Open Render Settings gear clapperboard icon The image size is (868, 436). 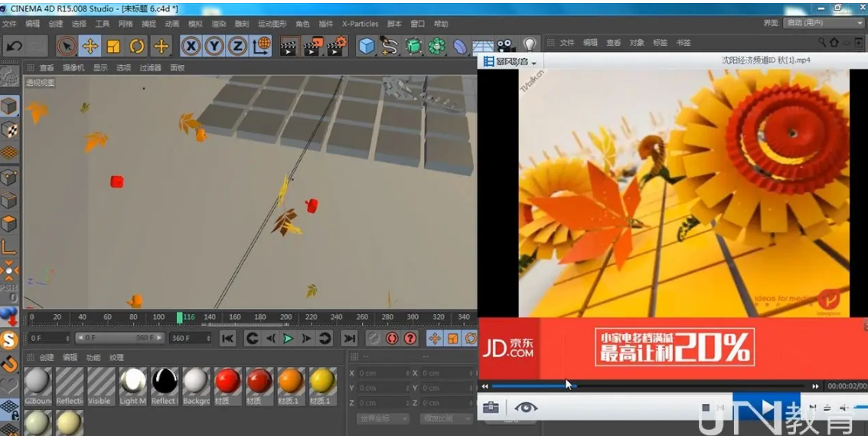coord(337,46)
